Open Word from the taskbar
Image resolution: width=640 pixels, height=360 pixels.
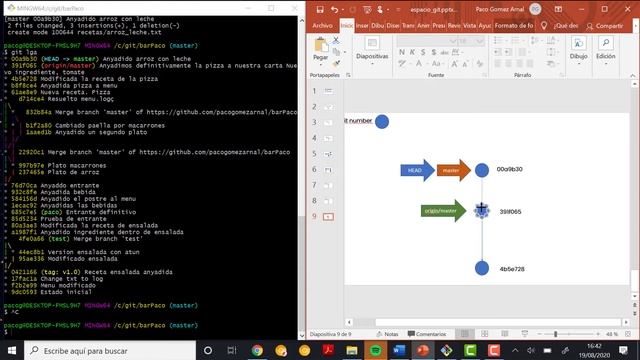coord(399,350)
